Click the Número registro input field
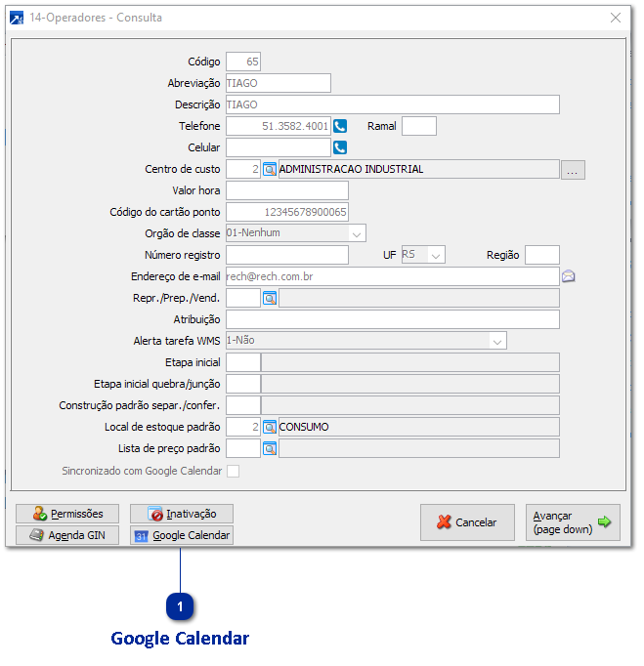Image resolution: width=644 pixels, height=666 pixels. (287, 255)
